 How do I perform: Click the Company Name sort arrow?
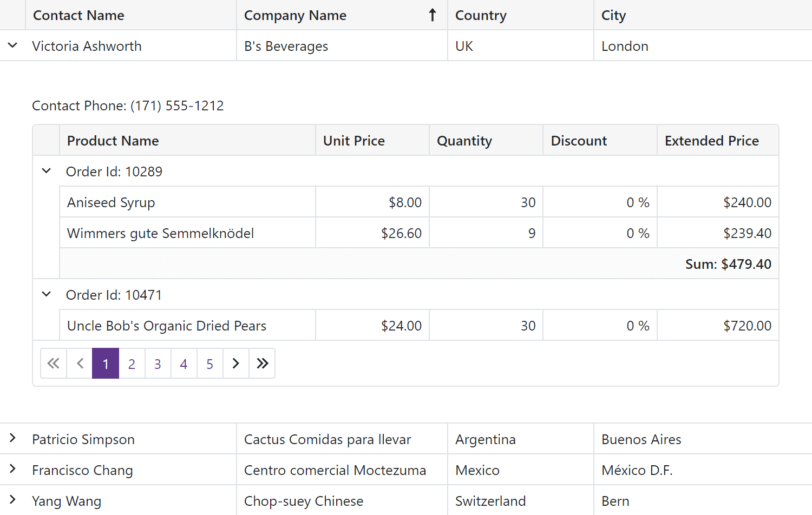point(432,15)
